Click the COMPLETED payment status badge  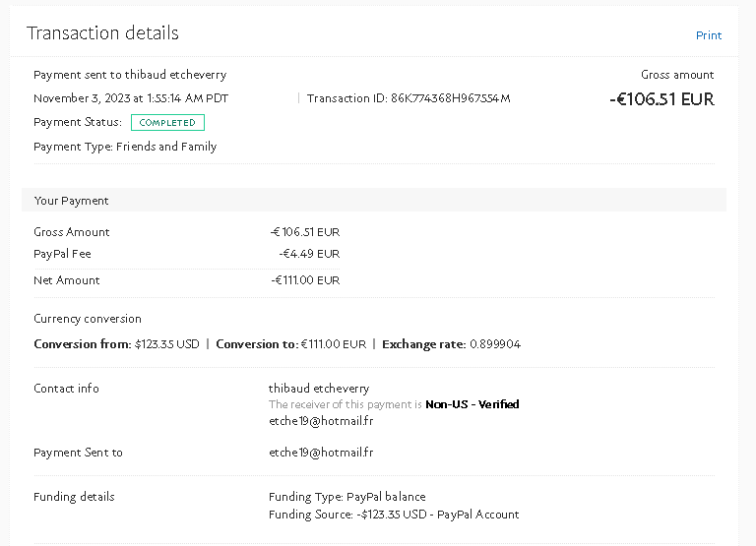pyautogui.click(x=167, y=123)
